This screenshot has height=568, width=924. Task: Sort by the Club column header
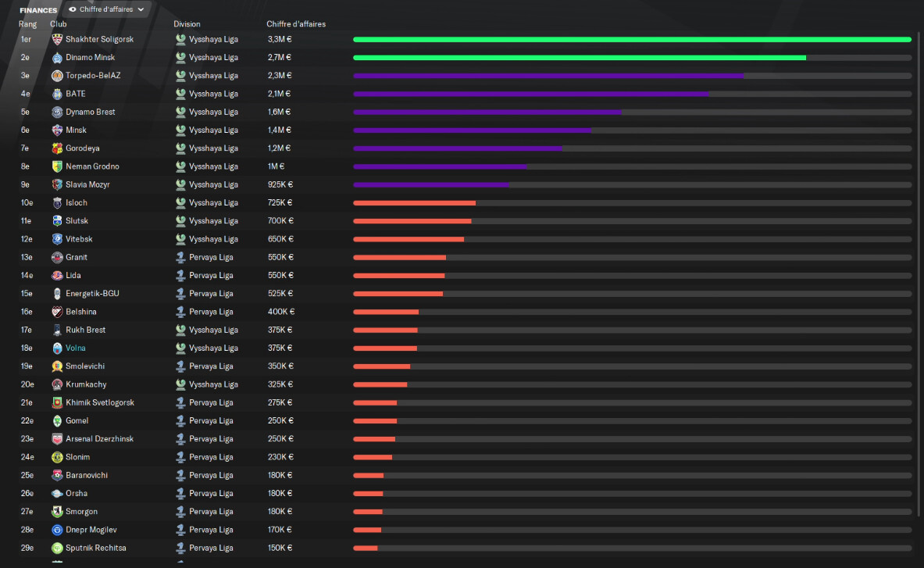coord(59,24)
